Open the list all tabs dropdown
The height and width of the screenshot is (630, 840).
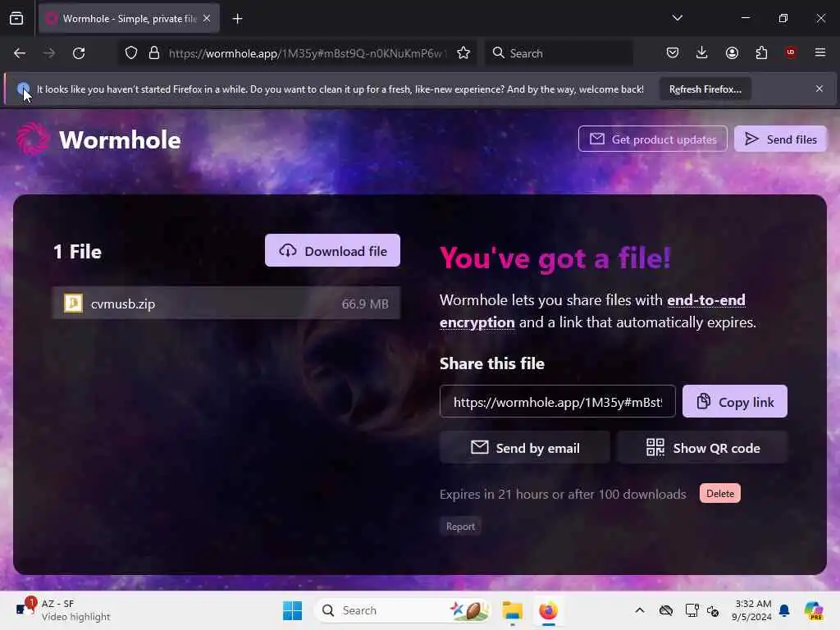click(677, 18)
